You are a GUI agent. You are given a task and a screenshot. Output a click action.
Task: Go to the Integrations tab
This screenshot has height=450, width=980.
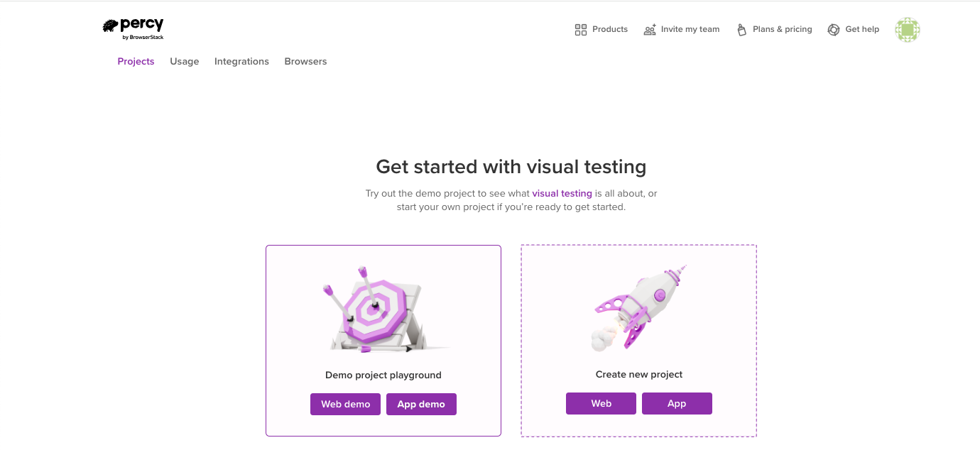tap(241, 62)
